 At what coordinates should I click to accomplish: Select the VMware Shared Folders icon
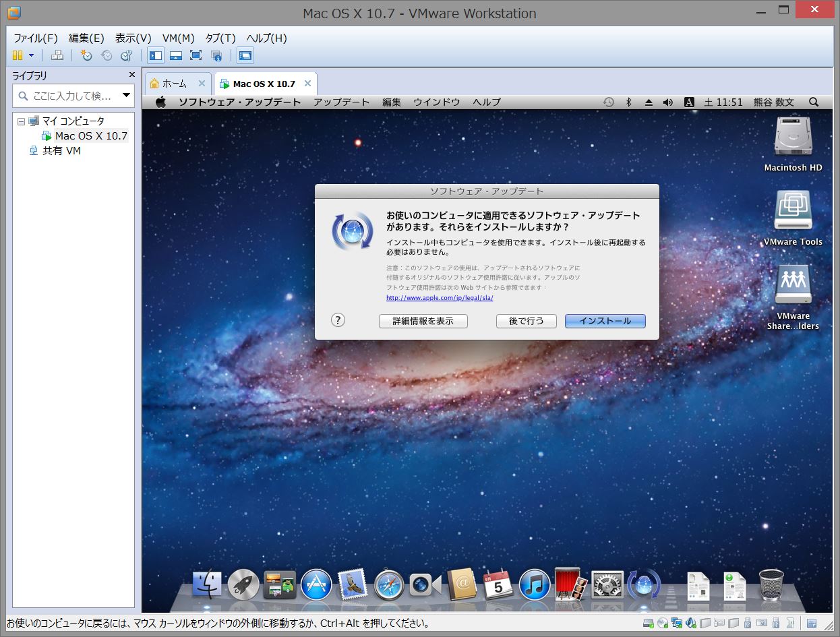(793, 297)
